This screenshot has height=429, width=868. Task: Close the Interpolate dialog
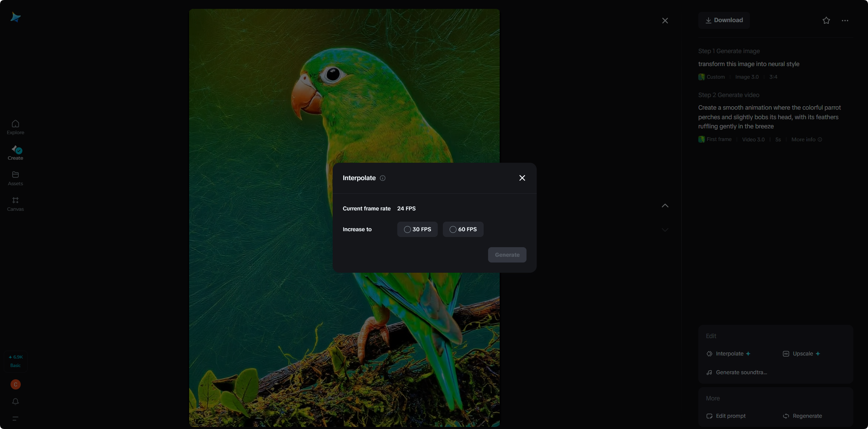click(522, 178)
